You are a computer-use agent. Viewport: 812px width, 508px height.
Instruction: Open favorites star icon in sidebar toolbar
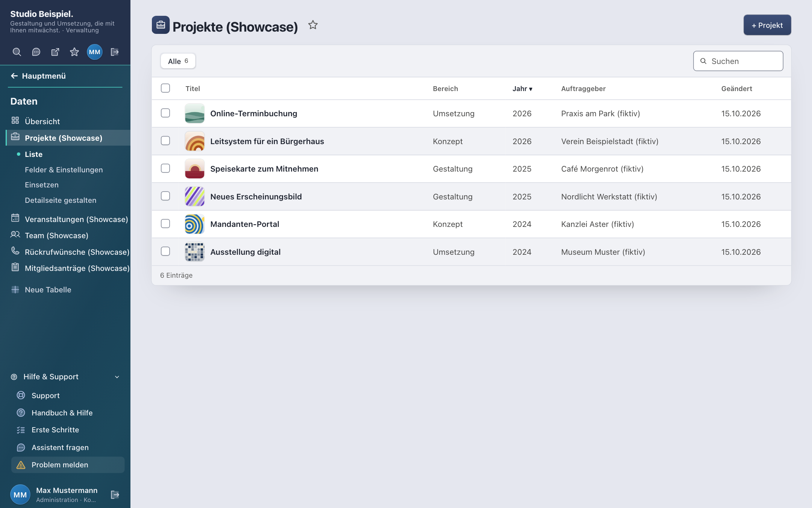click(x=74, y=52)
